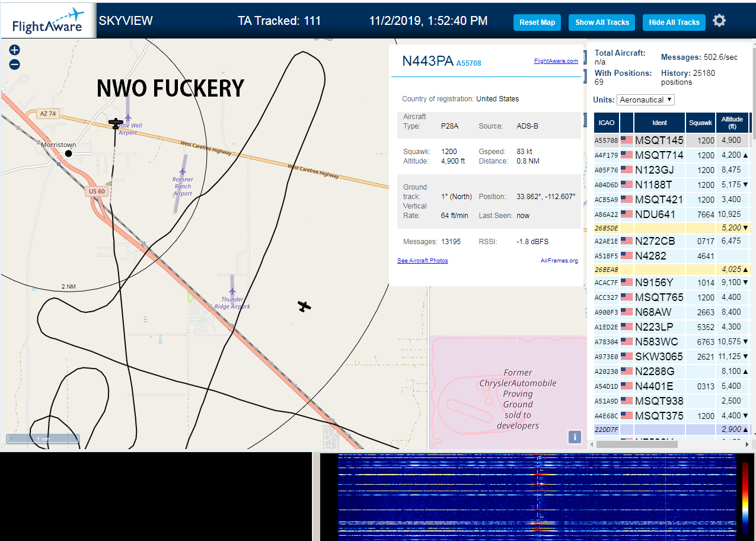This screenshot has height=541, width=756.
Task: Sort table by Altitude (ft) column header
Action: click(x=732, y=123)
